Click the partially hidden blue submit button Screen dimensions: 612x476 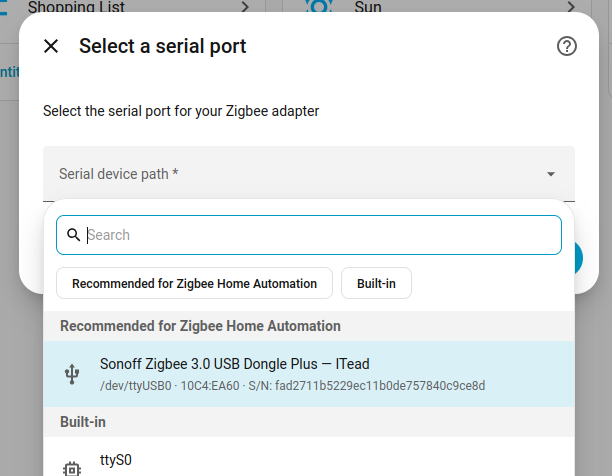pyautogui.click(x=578, y=258)
